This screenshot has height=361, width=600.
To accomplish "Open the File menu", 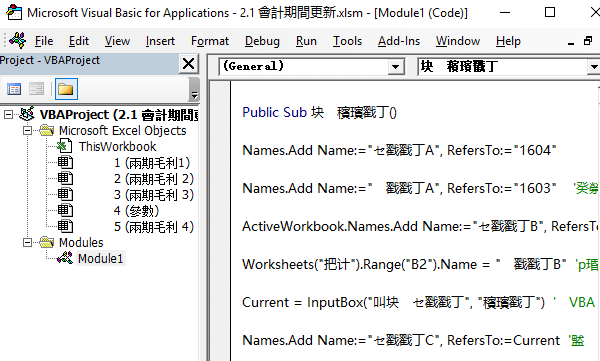I will click(44, 41).
